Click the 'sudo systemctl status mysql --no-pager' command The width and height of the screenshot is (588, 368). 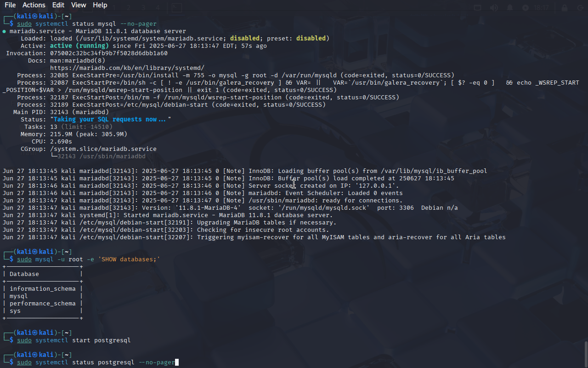pos(87,24)
